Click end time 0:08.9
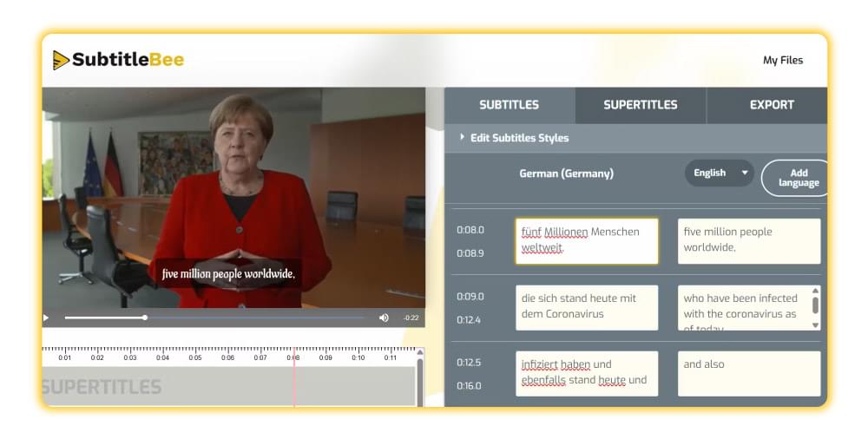Viewport: 868px width, 439px height. (470, 253)
